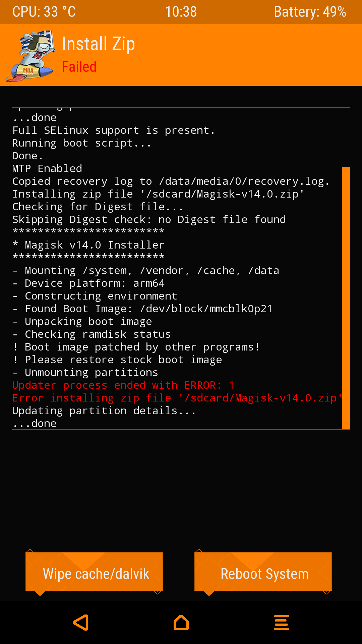Click the 'Updater process ended with ERROR' line

(x=123, y=385)
